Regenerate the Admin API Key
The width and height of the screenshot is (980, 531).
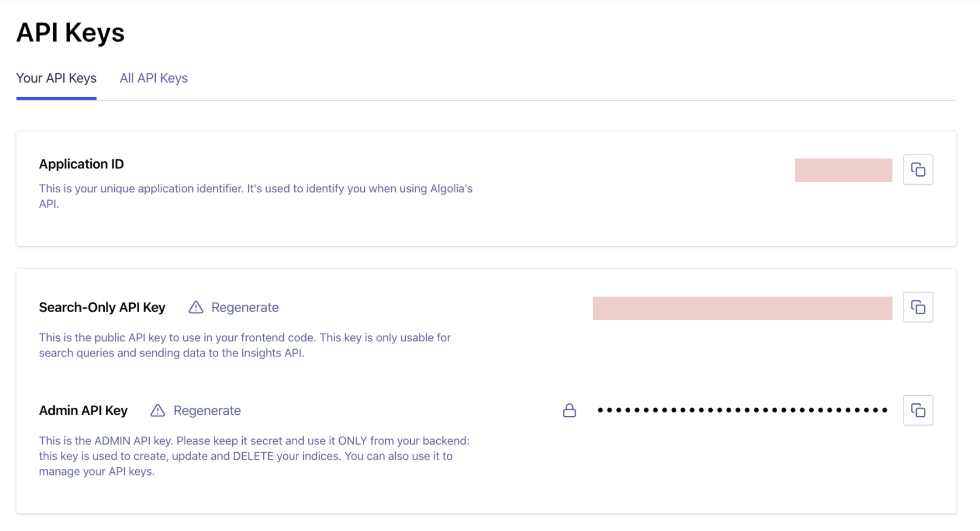[207, 411]
